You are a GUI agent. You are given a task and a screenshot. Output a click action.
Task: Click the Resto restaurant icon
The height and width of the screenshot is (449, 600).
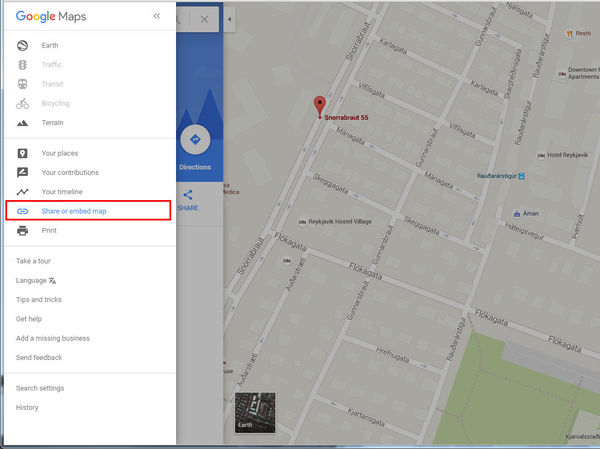(569, 34)
